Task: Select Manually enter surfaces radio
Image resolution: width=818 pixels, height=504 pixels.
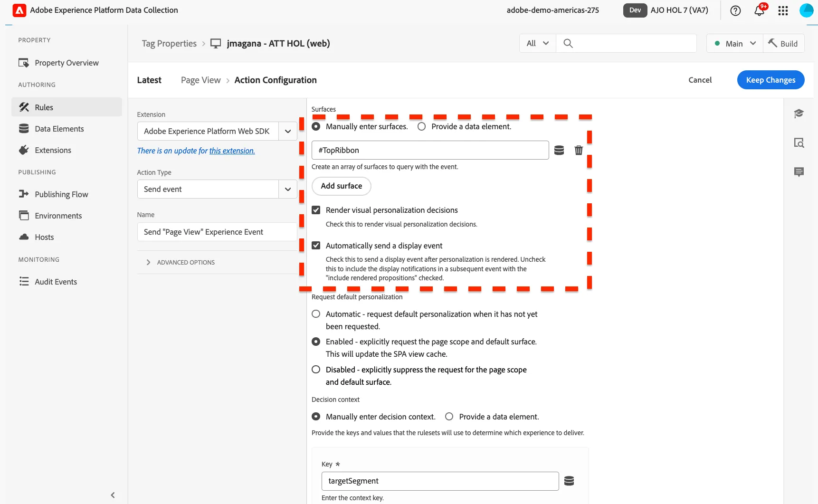Action: coord(316,126)
